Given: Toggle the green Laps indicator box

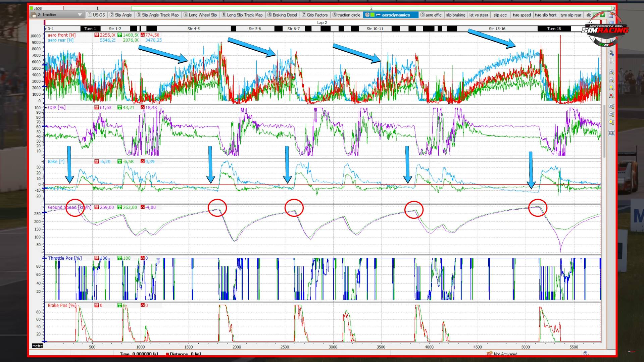Looking at the screenshot, I should (32, 8).
